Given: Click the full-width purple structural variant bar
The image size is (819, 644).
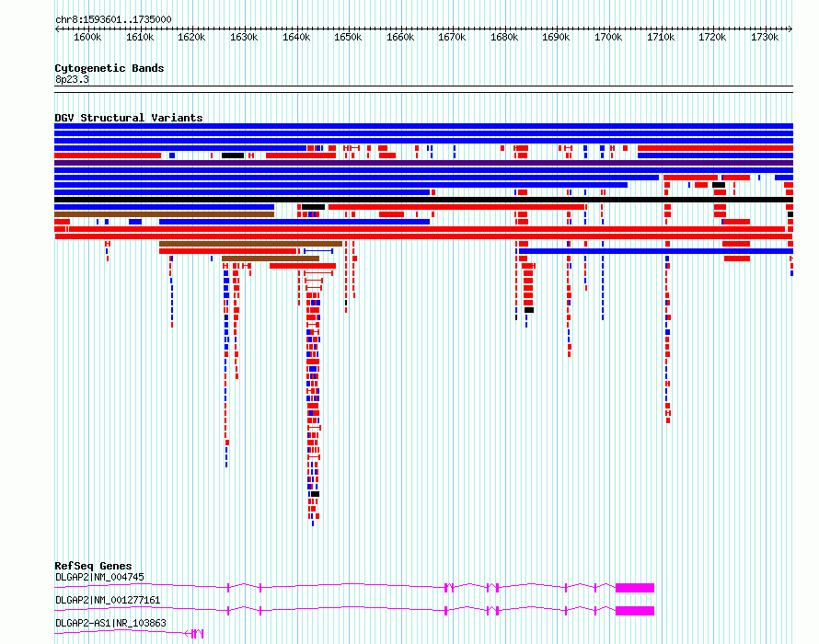Looking at the screenshot, I should (423, 163).
